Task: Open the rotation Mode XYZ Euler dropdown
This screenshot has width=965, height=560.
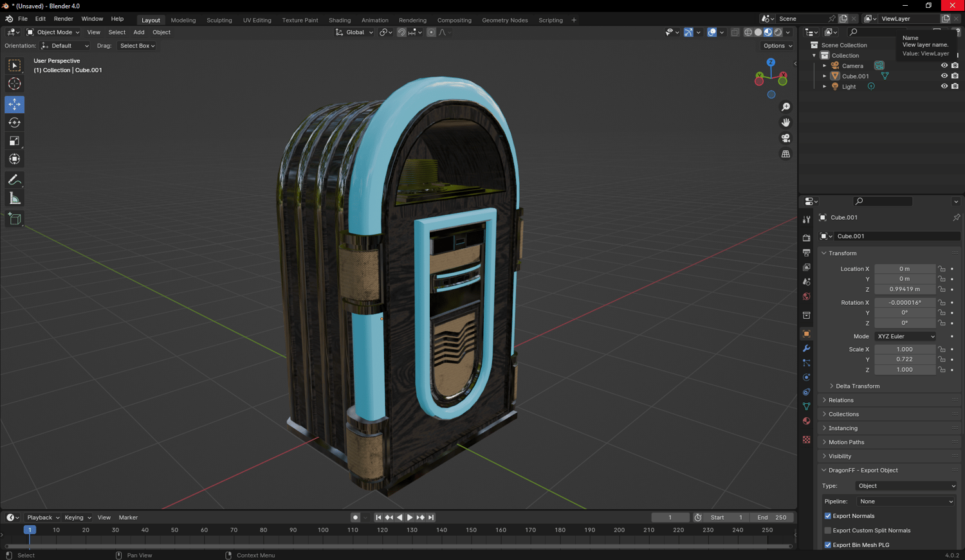Action: pos(905,336)
